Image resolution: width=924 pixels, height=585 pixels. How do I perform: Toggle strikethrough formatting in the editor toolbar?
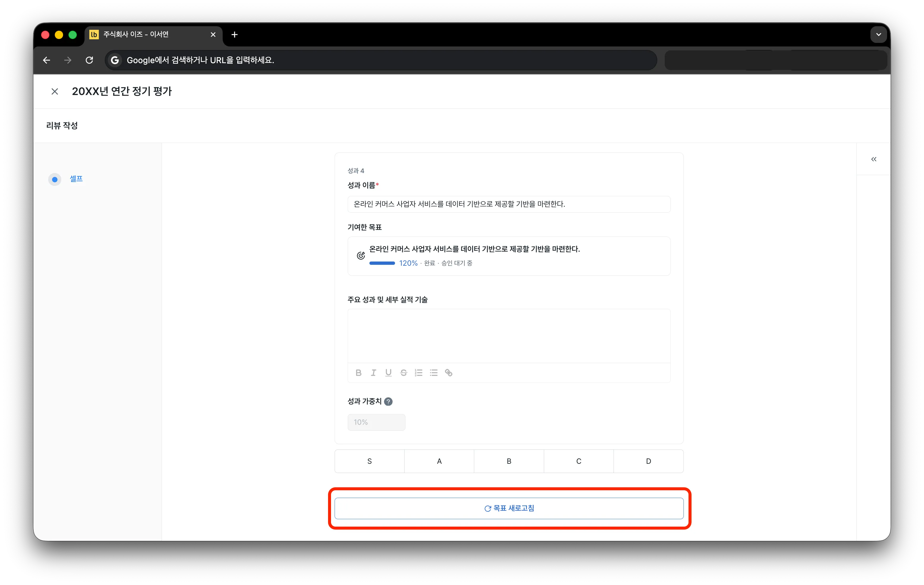[403, 373]
